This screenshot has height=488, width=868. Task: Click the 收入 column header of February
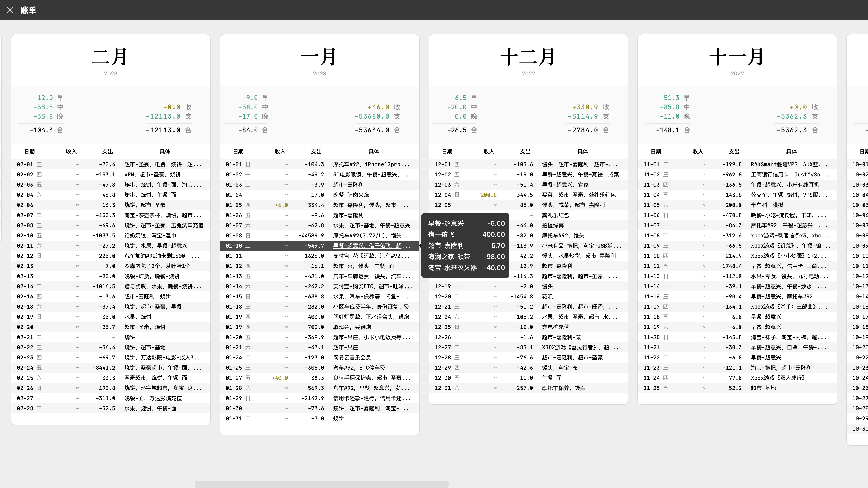(x=71, y=152)
